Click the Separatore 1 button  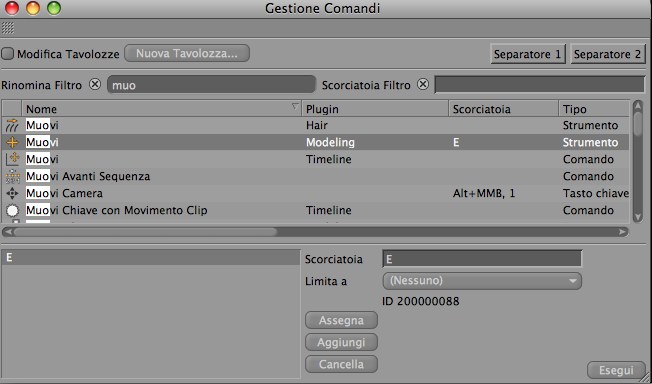pyautogui.click(x=528, y=54)
